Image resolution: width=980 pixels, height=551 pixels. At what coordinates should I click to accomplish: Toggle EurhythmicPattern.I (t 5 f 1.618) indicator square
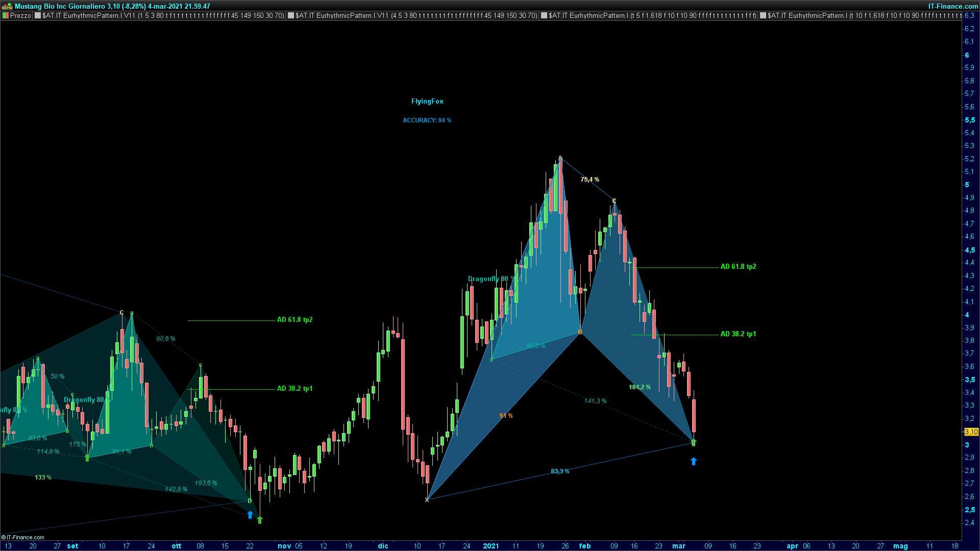click(544, 16)
